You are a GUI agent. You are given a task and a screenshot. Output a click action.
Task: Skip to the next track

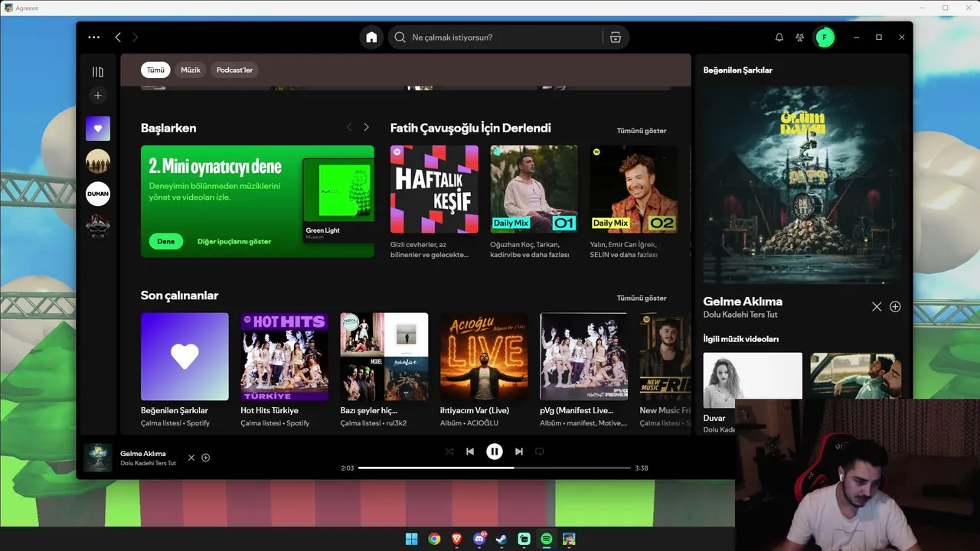tap(519, 452)
